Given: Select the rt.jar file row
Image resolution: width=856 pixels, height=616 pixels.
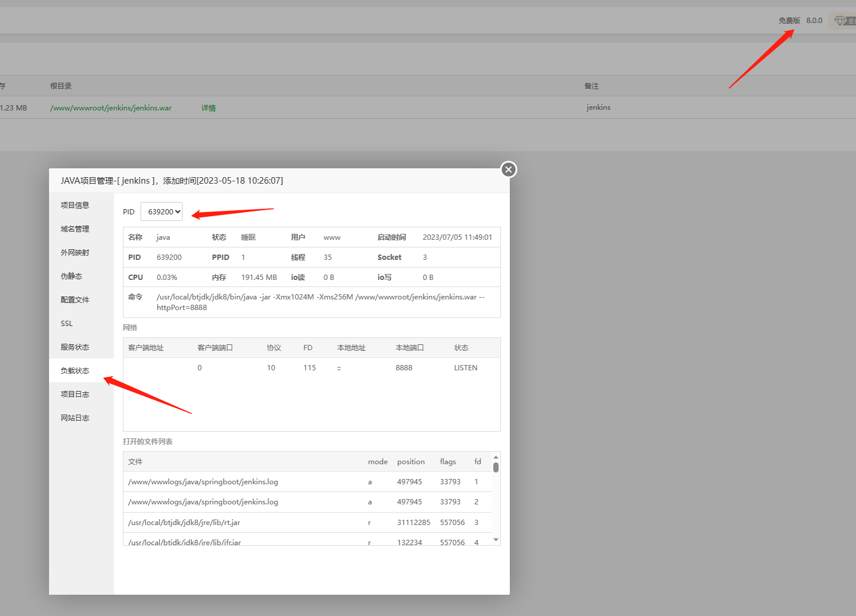Looking at the screenshot, I should (x=184, y=523).
